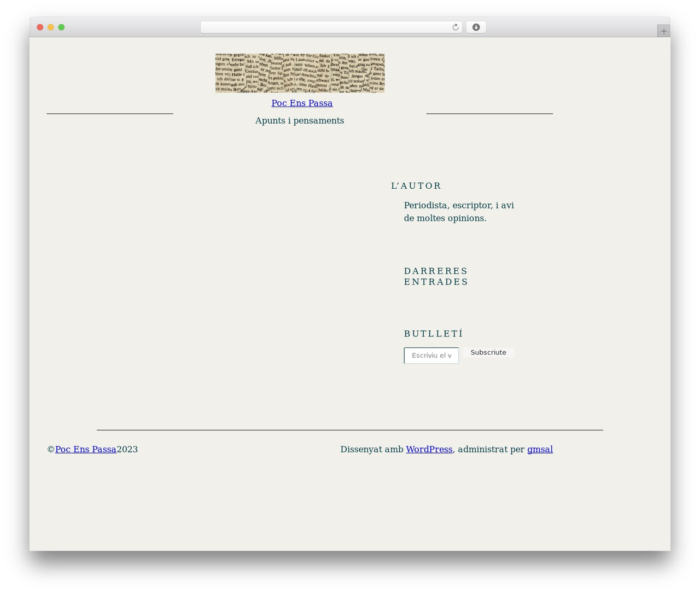Click the DARRERES ENTRADES heading
This screenshot has width=700, height=593.
(x=436, y=276)
